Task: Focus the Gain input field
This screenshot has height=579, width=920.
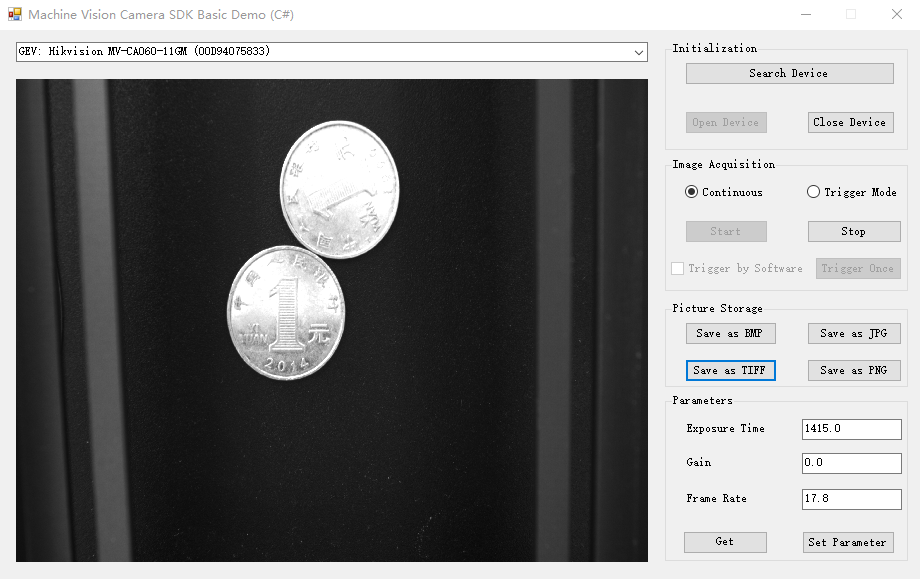Action: coord(851,463)
